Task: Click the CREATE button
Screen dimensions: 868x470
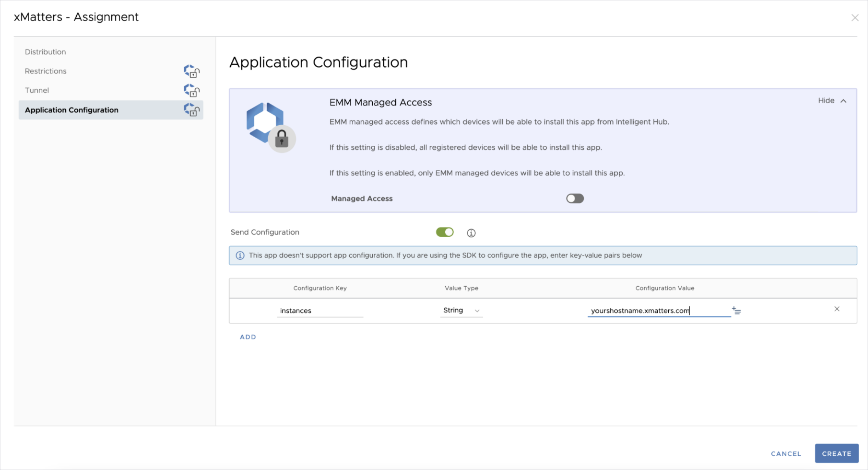Action: (x=837, y=453)
